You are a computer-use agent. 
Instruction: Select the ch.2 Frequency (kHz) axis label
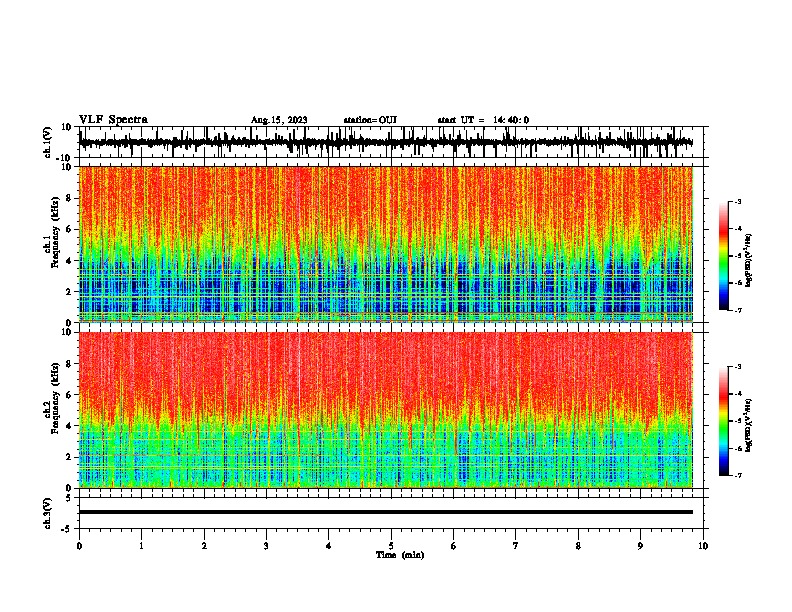(52, 398)
